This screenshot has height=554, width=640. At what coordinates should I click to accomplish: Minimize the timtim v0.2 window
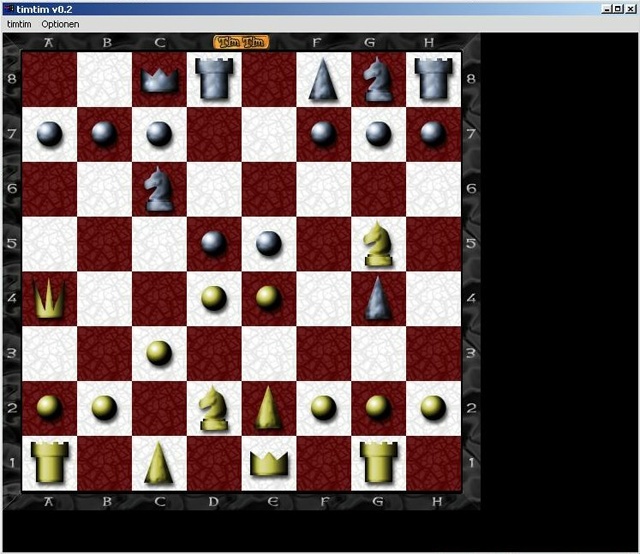[607, 9]
